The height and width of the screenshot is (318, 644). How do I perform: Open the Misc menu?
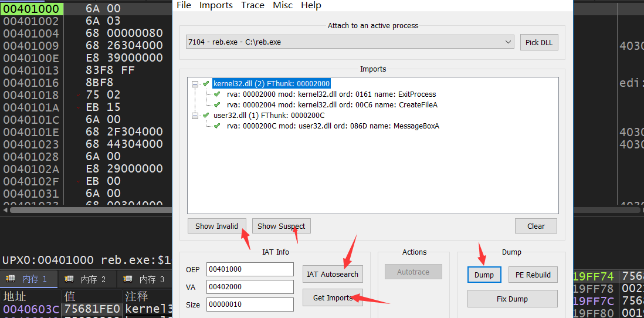click(283, 5)
